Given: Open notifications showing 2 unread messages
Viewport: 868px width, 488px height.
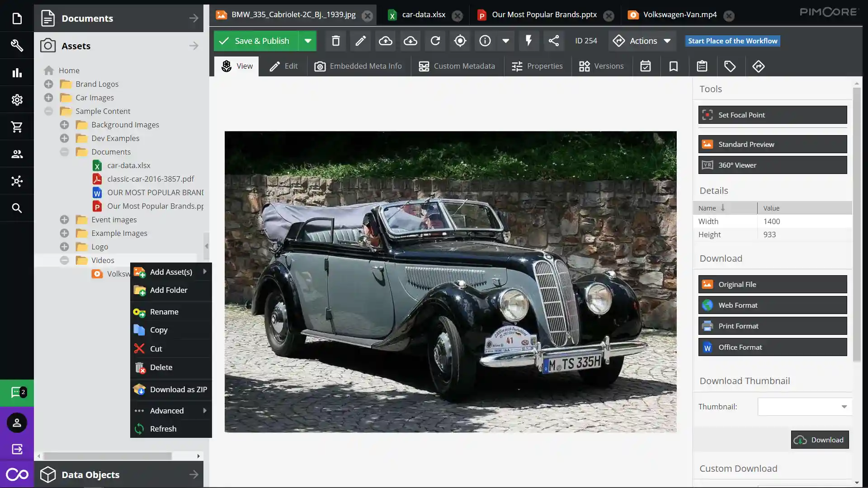Looking at the screenshot, I should (17, 393).
